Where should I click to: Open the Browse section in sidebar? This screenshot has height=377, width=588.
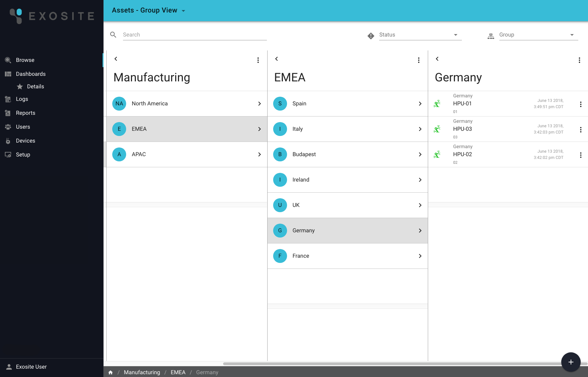pyautogui.click(x=25, y=60)
